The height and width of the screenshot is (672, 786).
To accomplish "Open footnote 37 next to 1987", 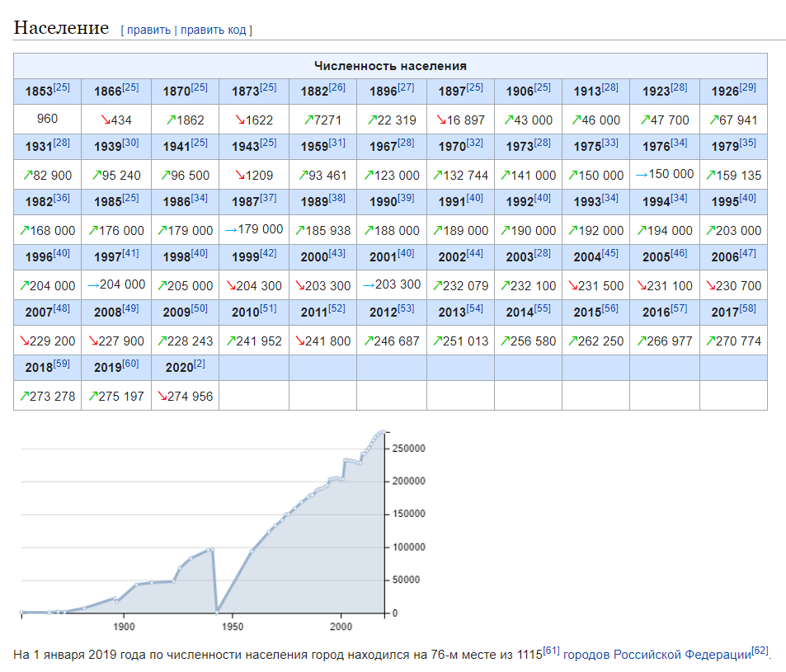I will tap(268, 197).
